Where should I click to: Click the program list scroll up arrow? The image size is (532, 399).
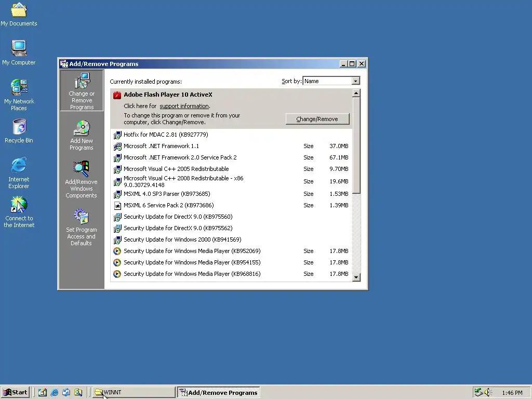pyautogui.click(x=356, y=94)
